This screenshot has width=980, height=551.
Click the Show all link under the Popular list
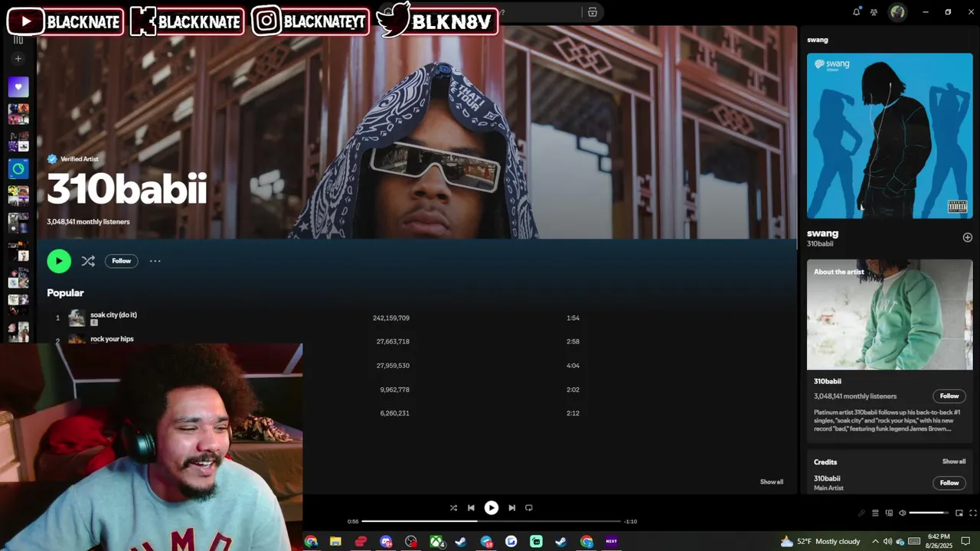771,482
